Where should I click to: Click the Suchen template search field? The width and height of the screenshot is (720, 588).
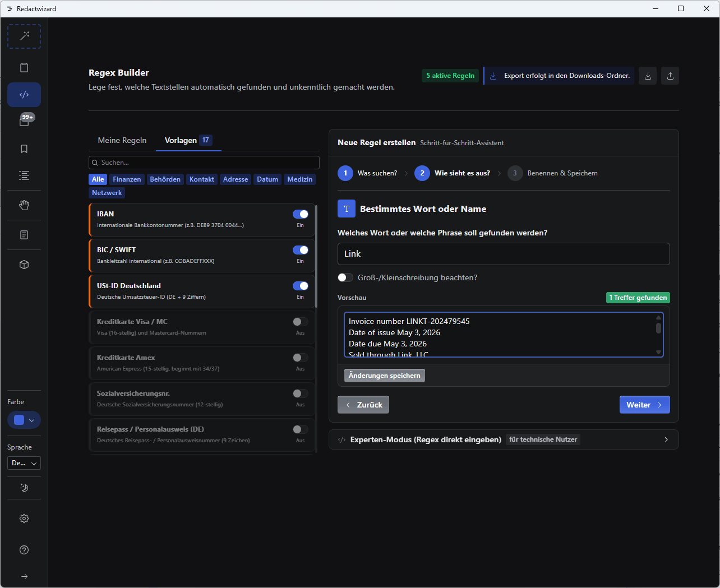tap(204, 163)
